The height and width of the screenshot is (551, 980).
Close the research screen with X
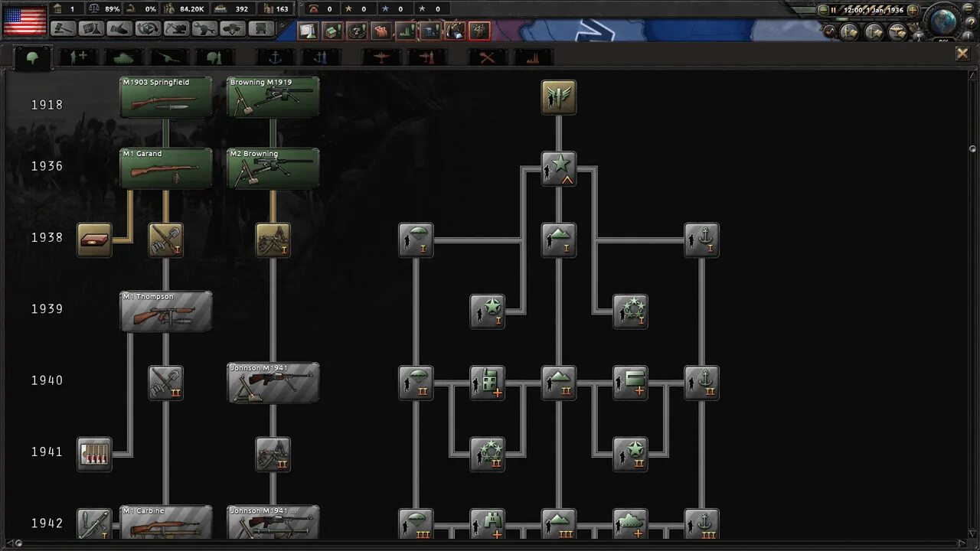(x=962, y=54)
